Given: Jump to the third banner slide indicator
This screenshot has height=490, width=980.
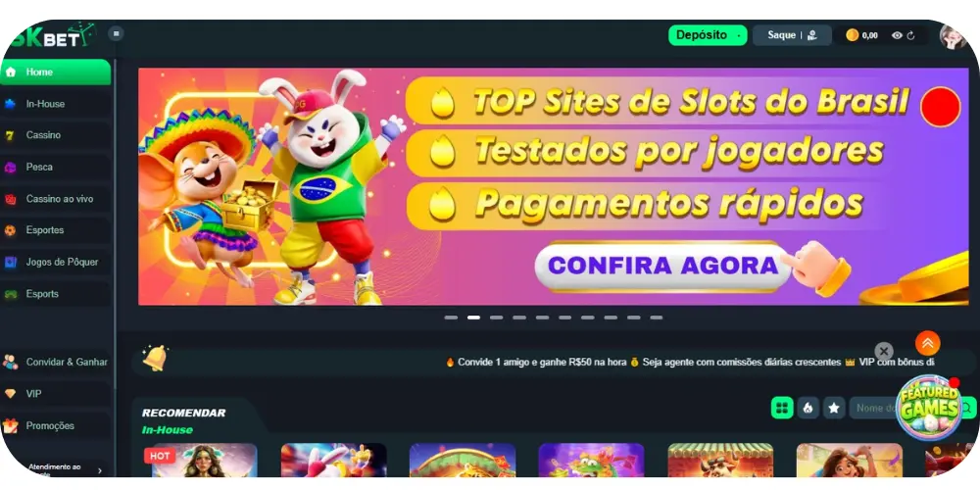Looking at the screenshot, I should 496,318.
